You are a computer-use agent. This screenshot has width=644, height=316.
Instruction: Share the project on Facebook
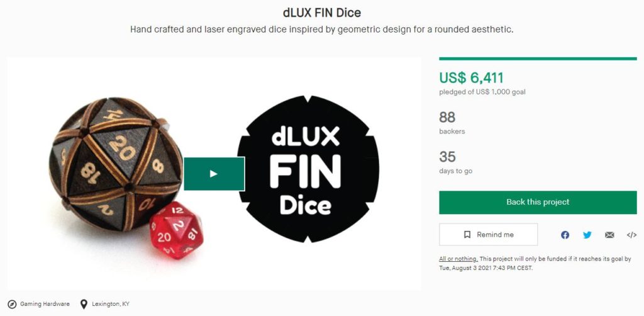[x=565, y=235]
